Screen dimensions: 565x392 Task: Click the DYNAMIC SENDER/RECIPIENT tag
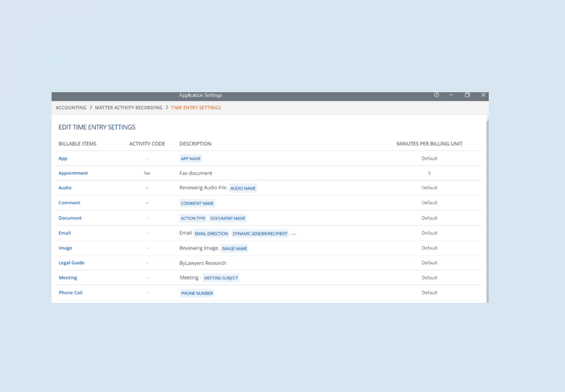tap(260, 234)
